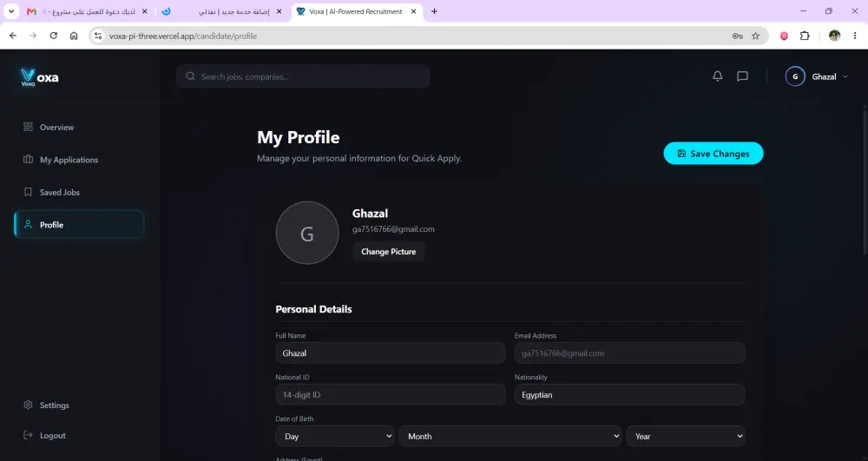Open browser extensions puzzle icon
Screen dimensions: 868x461
[805, 36]
